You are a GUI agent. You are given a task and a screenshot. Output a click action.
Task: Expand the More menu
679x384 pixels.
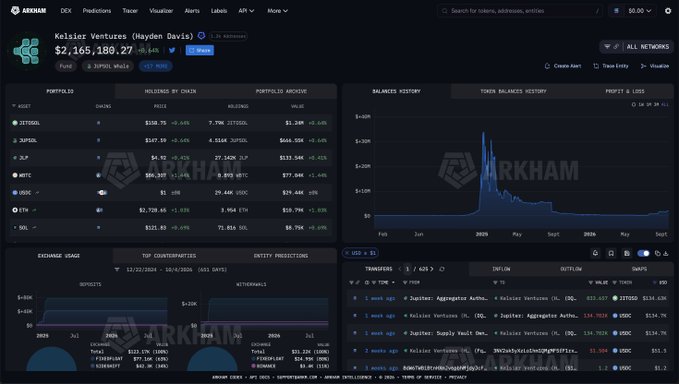pyautogui.click(x=277, y=11)
